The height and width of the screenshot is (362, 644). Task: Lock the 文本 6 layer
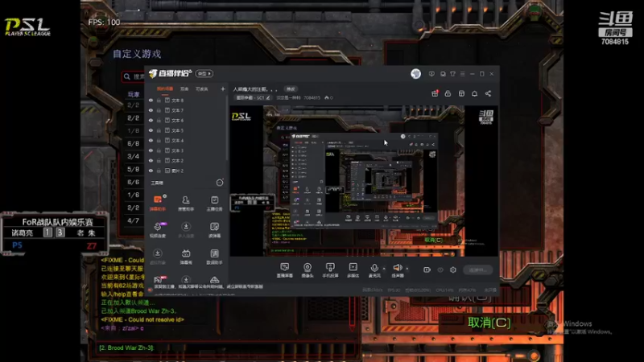click(x=159, y=120)
